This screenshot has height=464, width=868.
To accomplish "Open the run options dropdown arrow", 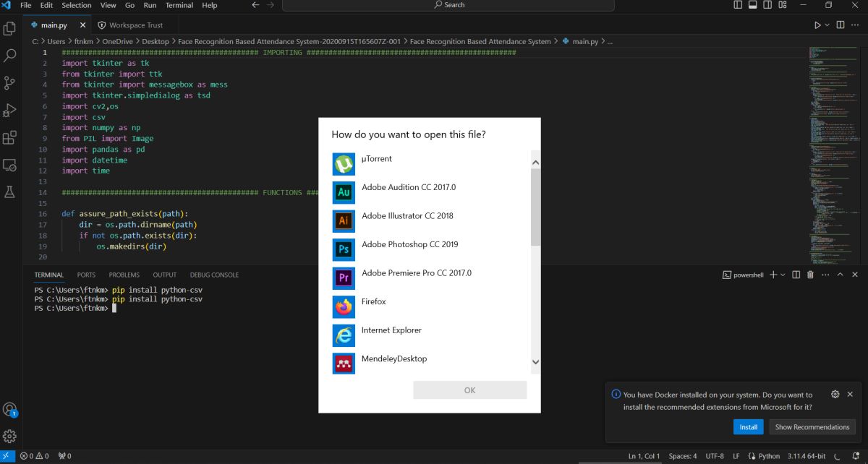I will click(827, 25).
